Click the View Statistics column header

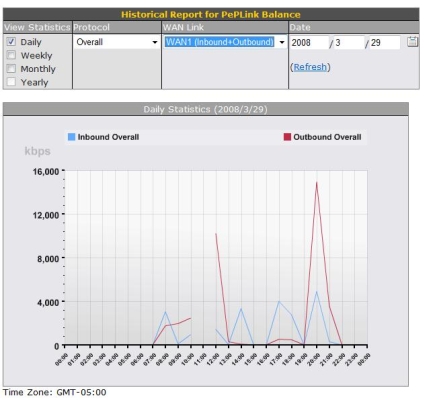coord(37,27)
